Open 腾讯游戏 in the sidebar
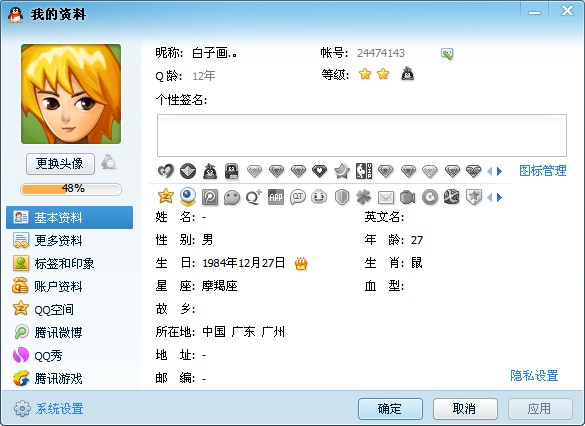The width and height of the screenshot is (585, 426). pyautogui.click(x=69, y=379)
